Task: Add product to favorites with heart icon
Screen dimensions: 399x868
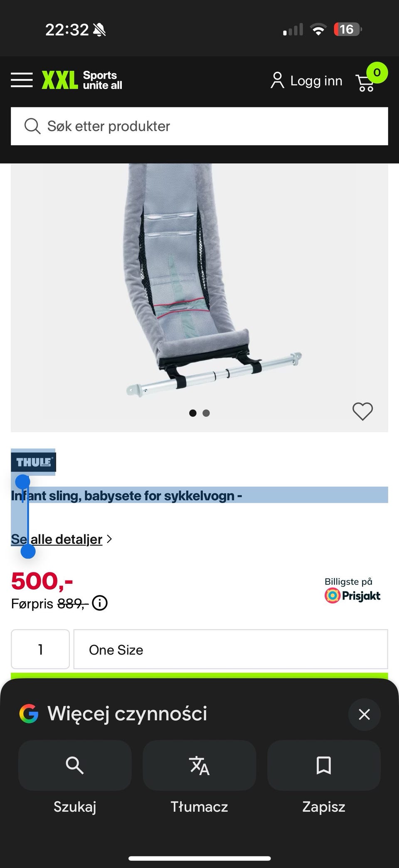Action: pos(362,412)
